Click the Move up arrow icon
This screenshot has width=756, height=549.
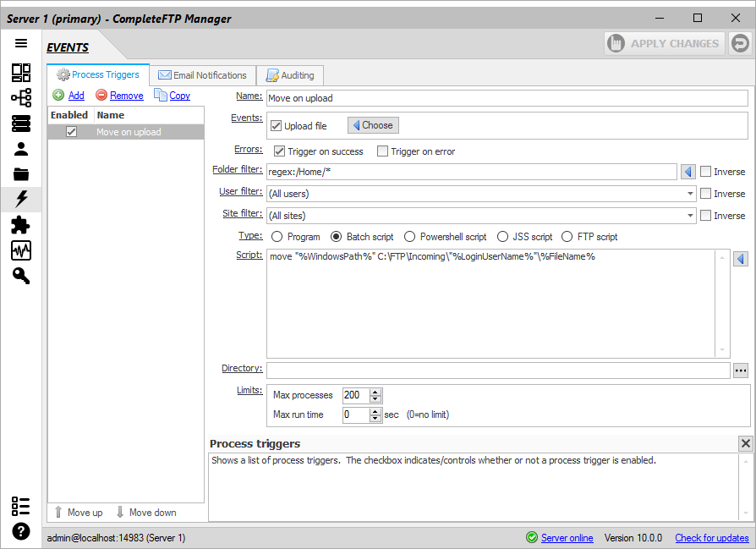click(58, 513)
